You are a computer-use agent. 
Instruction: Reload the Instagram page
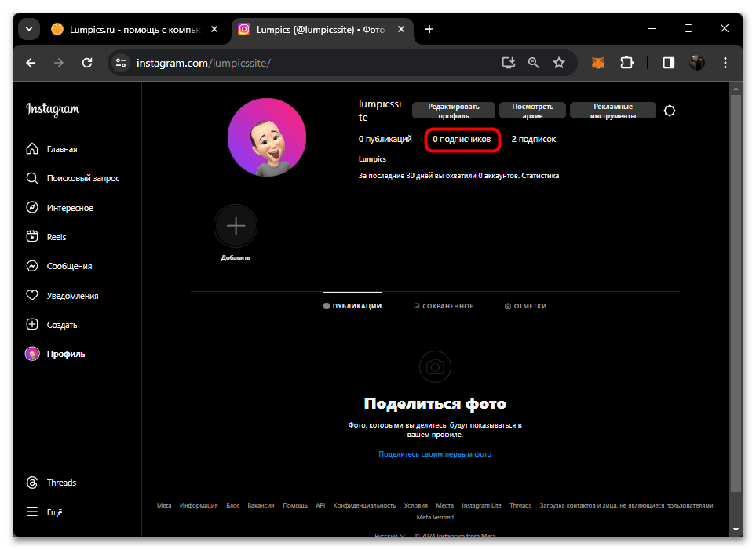tap(87, 63)
